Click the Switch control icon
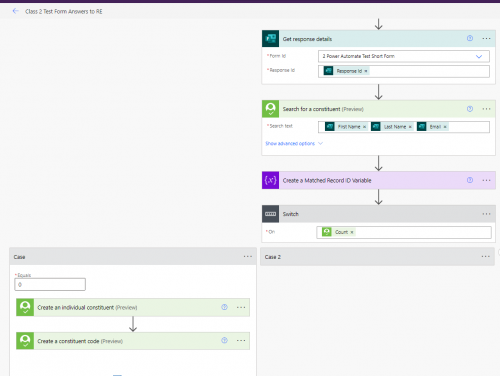 tap(270, 214)
